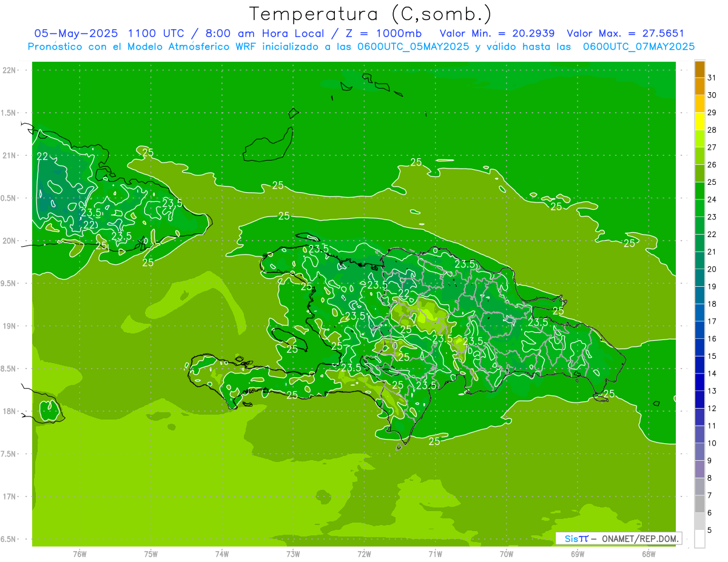Click the brown-orange legend swatch above 31
728x562 pixels.
point(699,69)
